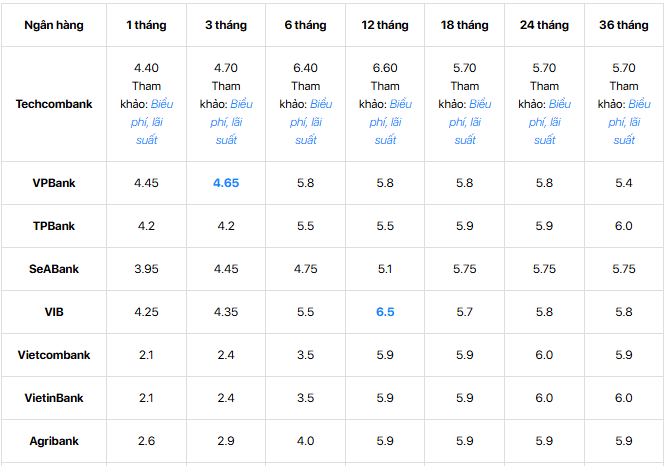Screen dimensions: 667x466
Task: Open Techcombank 36 tháng Biểu phí link
Action: [x=624, y=122]
